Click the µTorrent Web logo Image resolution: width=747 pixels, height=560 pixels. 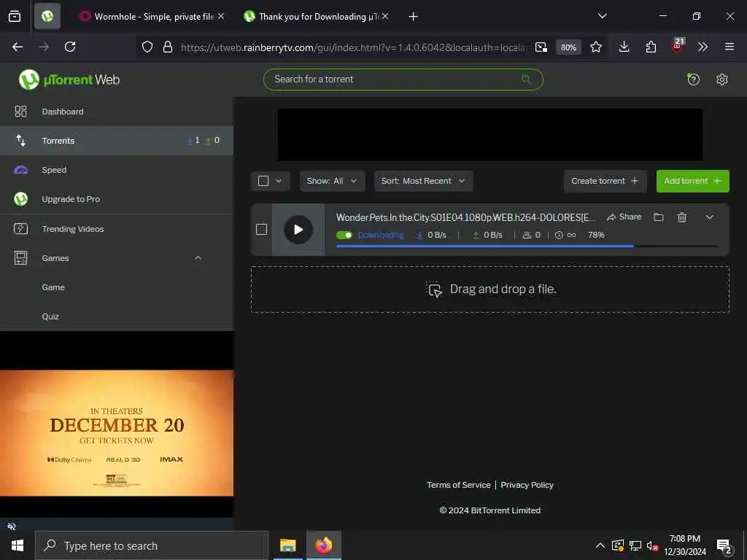point(69,79)
